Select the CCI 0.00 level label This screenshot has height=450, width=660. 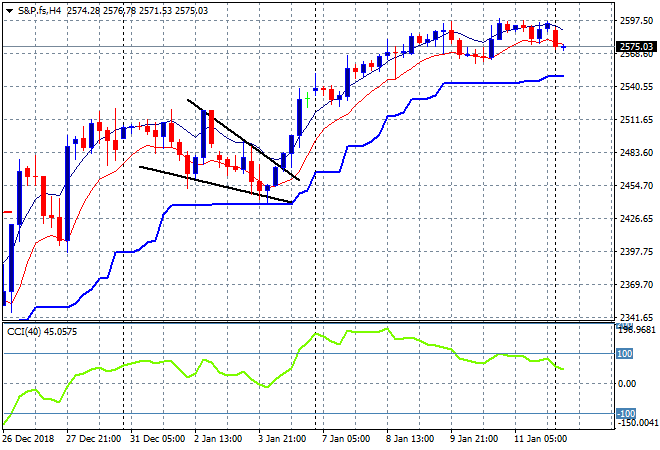click(627, 384)
